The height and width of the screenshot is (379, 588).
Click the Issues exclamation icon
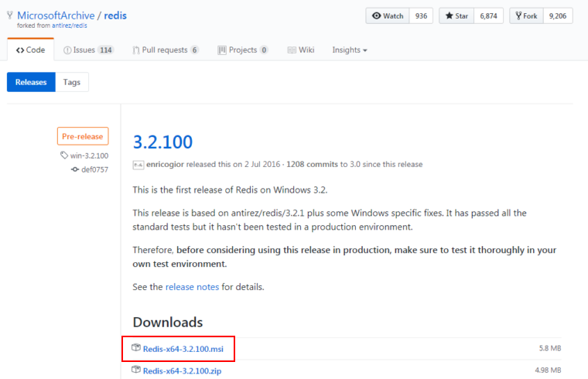click(x=67, y=50)
